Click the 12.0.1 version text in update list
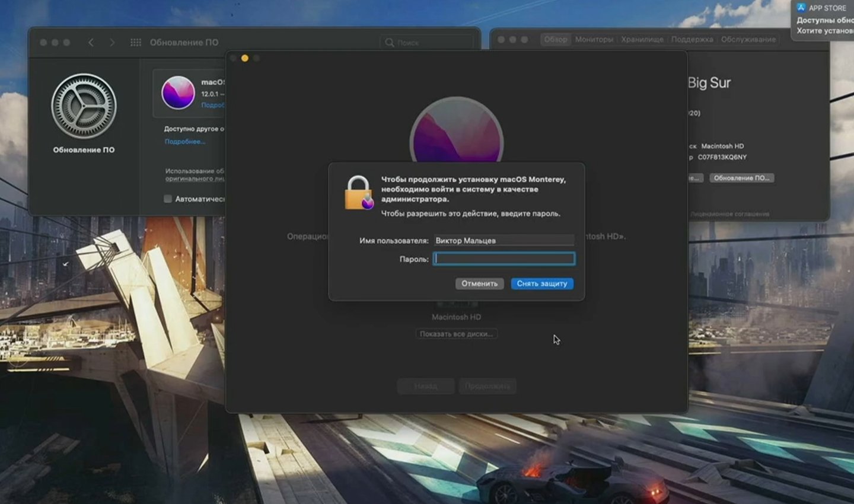This screenshot has height=504, width=854. 209,94
